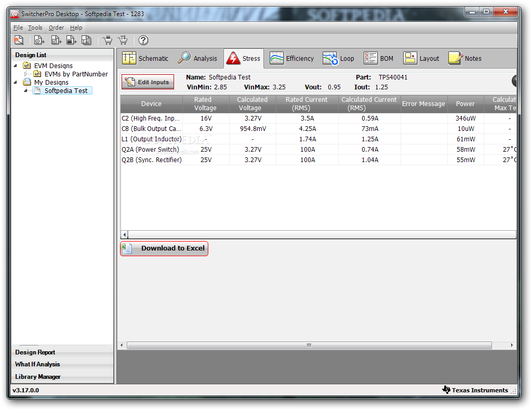Click the Design List panel header
The width and height of the screenshot is (532, 410).
pyautogui.click(x=62, y=55)
